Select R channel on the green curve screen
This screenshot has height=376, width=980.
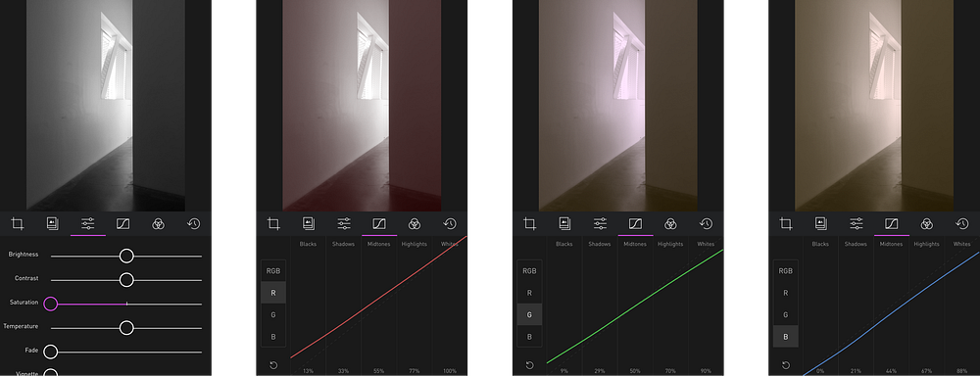point(529,293)
